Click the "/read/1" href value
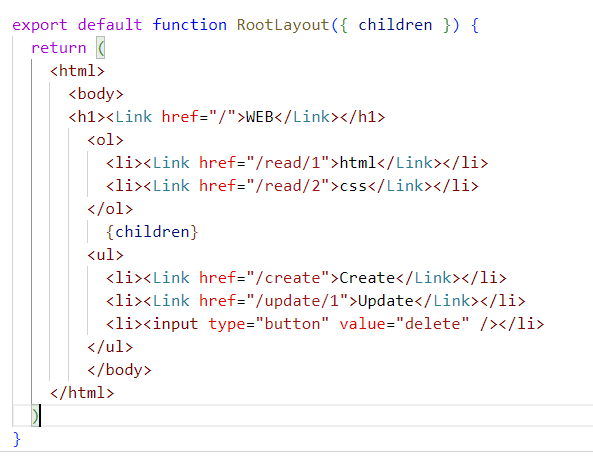 click(288, 163)
